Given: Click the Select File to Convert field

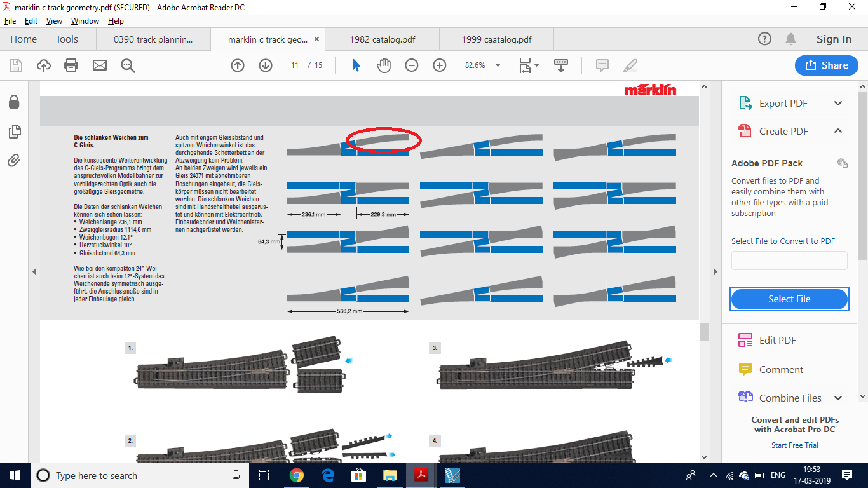Looking at the screenshot, I should pos(789,260).
